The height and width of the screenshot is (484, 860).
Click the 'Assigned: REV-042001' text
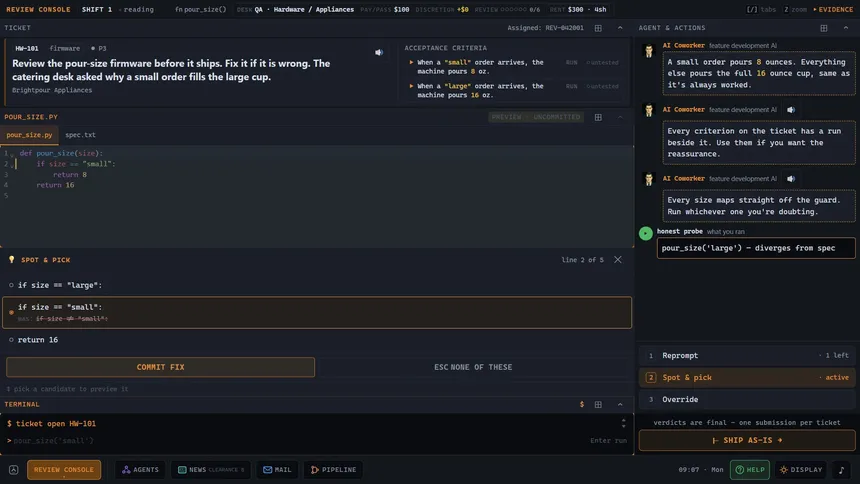pos(545,28)
